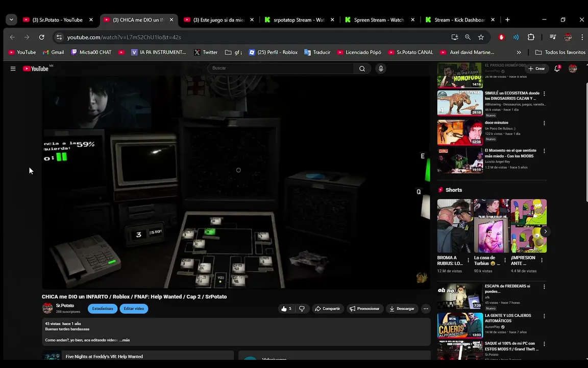
Task: Dislike the video with thumbs down
Action: click(302, 309)
